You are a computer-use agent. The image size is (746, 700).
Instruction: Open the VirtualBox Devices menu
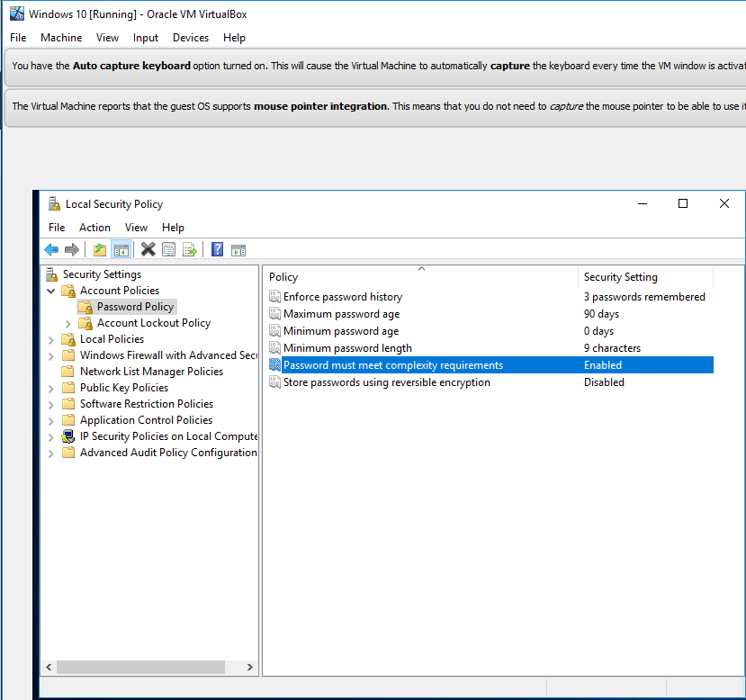(x=190, y=38)
